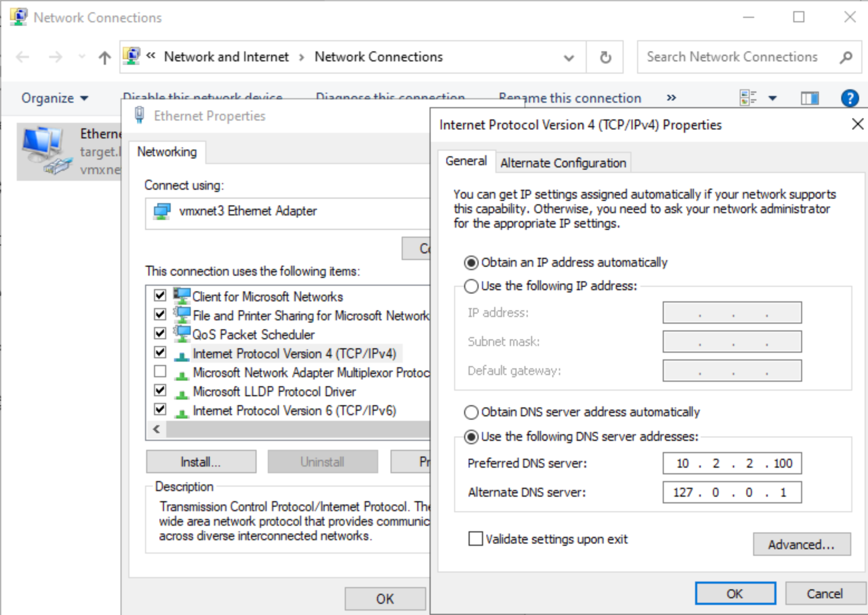Image resolution: width=868 pixels, height=615 pixels.
Task: Open the Organize dropdown menu
Action: [55, 98]
